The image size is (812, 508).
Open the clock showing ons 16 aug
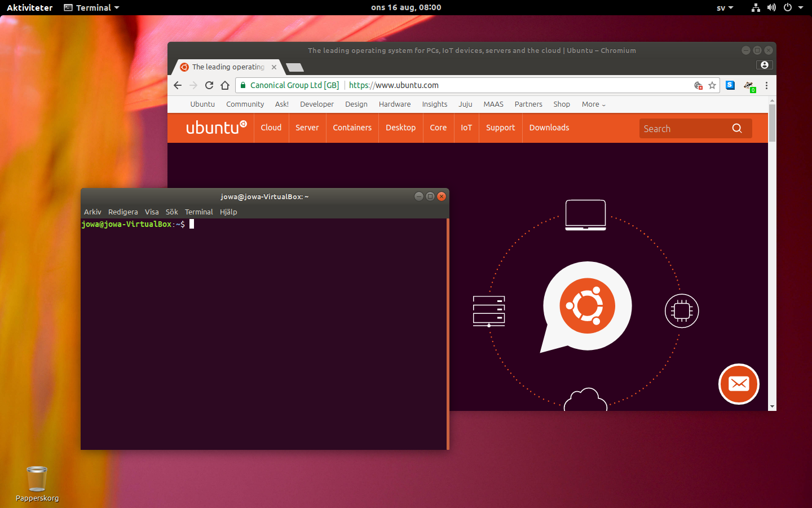[x=406, y=7]
